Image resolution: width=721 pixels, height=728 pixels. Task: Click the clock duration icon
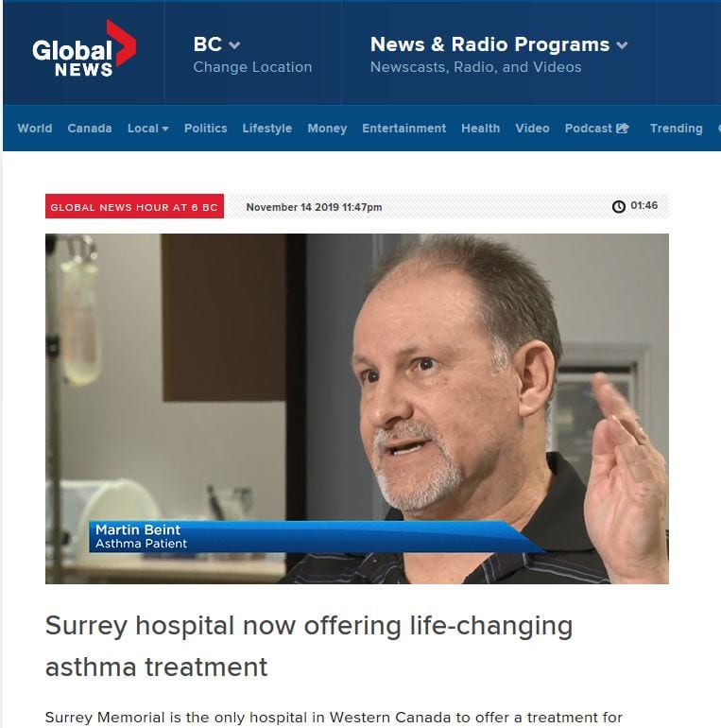click(618, 206)
